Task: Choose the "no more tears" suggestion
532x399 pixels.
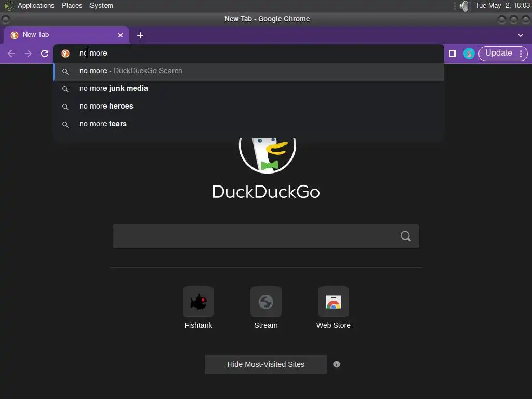Action: (x=249, y=124)
